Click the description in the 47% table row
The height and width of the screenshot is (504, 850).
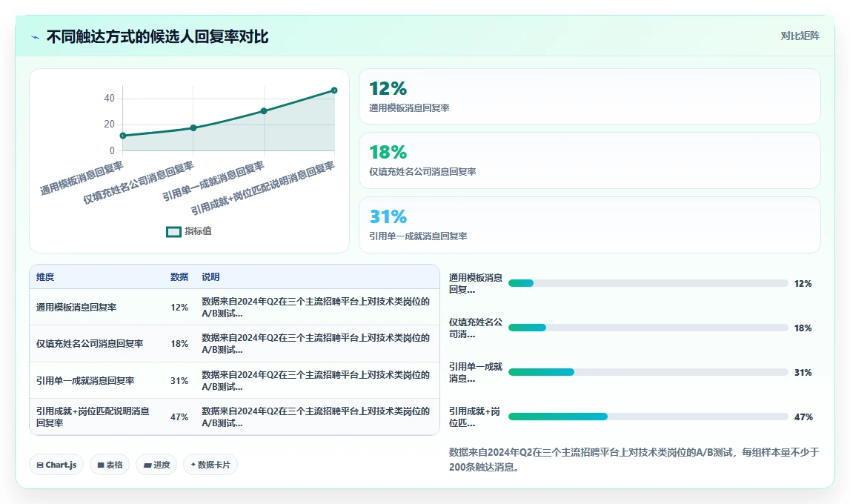pyautogui.click(x=316, y=417)
